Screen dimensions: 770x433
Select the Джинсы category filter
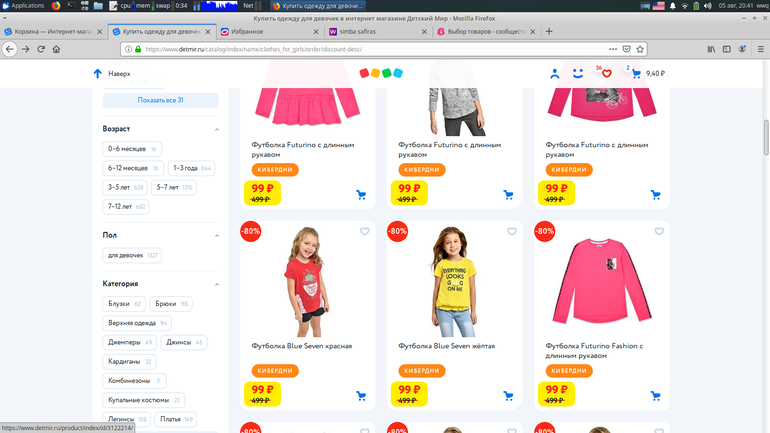184,342
